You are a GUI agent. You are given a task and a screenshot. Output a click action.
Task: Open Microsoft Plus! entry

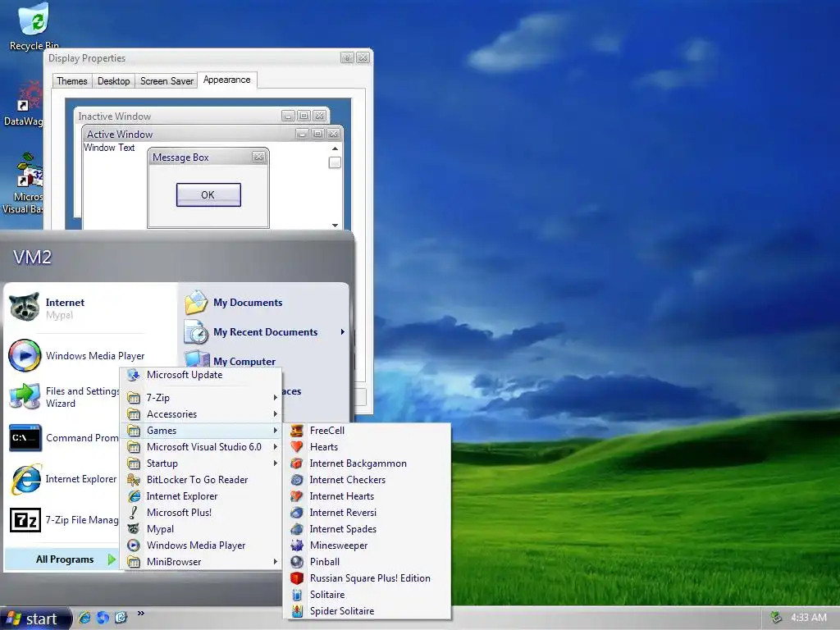pyautogui.click(x=203, y=513)
